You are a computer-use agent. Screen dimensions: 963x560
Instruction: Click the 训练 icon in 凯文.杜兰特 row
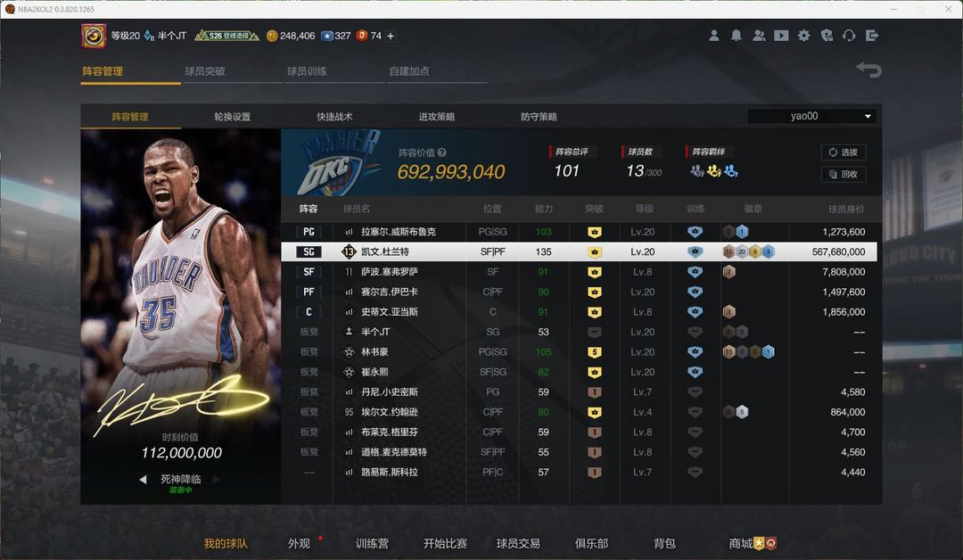click(695, 251)
